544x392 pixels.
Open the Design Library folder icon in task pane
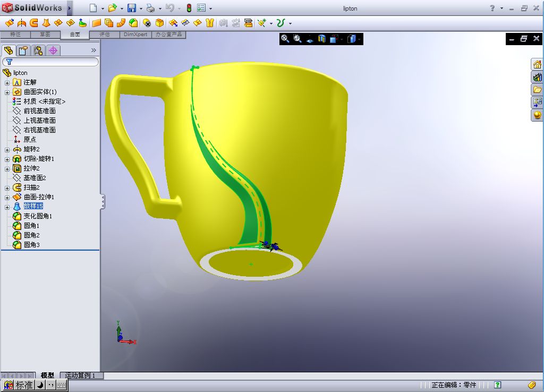pyautogui.click(x=537, y=90)
